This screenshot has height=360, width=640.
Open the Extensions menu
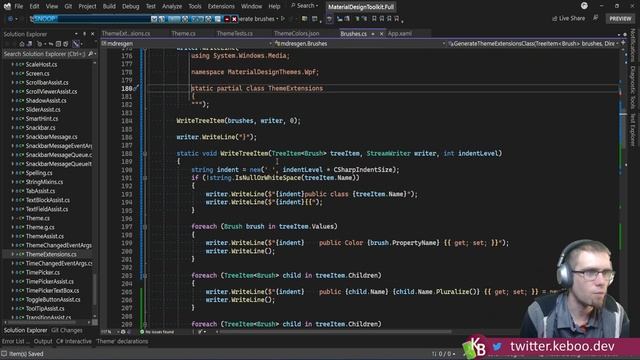[x=221, y=7]
